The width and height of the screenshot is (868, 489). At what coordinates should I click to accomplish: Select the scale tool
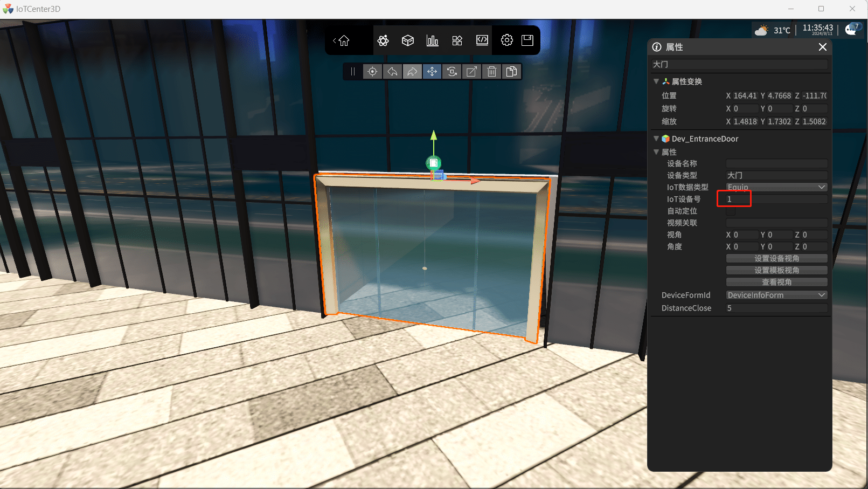[472, 72]
